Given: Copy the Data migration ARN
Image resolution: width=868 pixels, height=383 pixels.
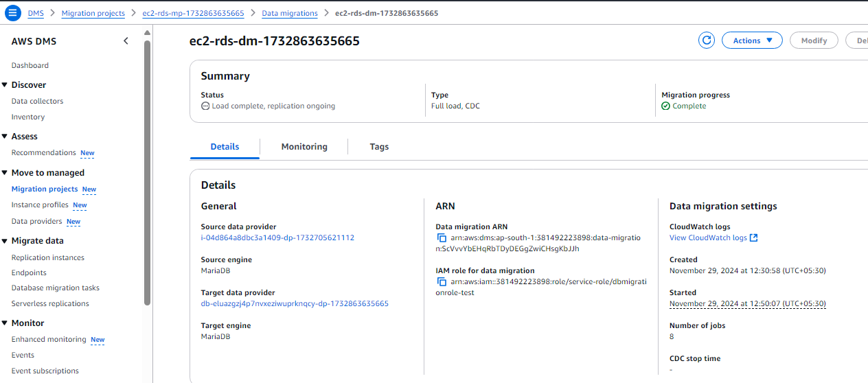Looking at the screenshot, I should tap(442, 237).
